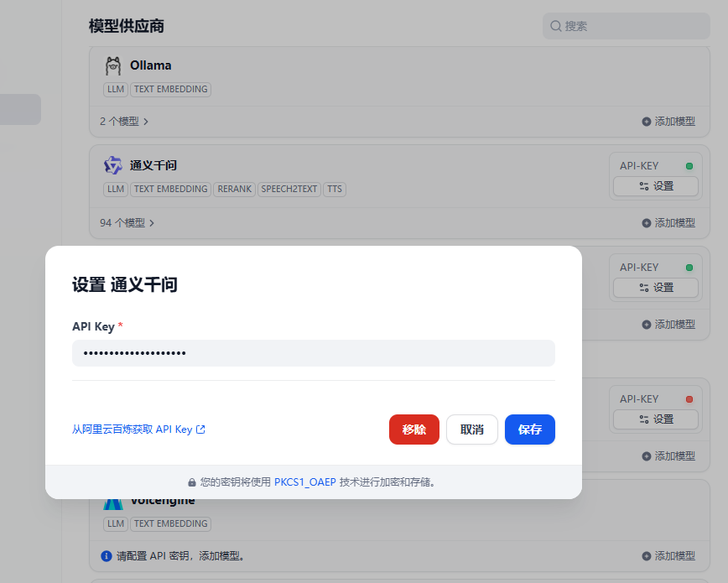Screen dimensions: 728x583
Task: Open 设置 for 通义千问 API-KEY
Action: [656, 186]
